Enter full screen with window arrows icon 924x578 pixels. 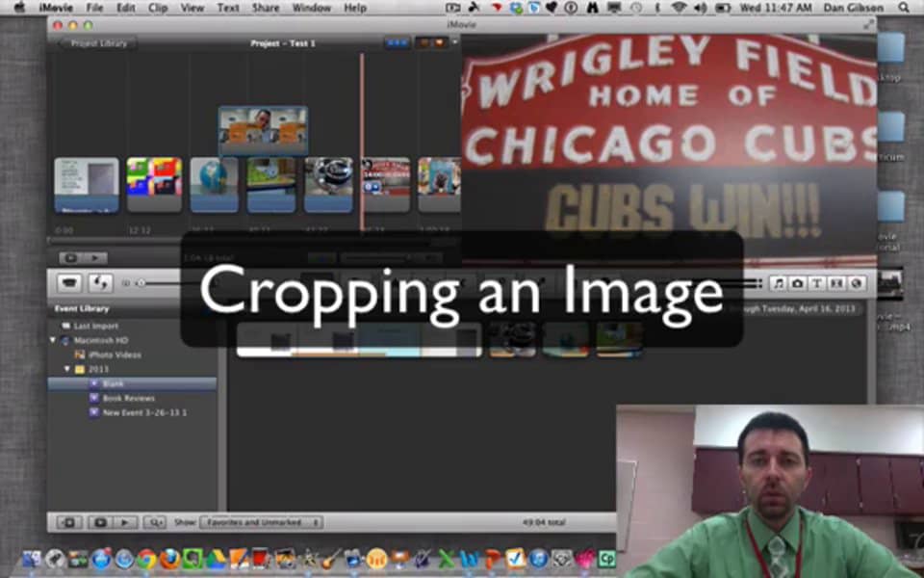[x=868, y=25]
